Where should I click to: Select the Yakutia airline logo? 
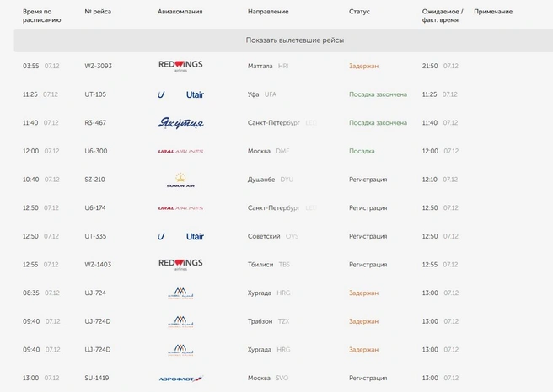tap(180, 123)
